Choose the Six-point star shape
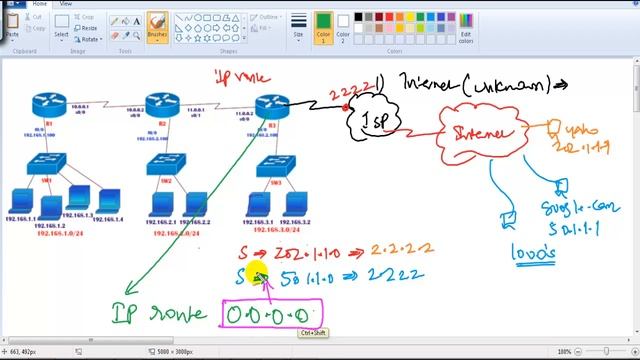 207,38
